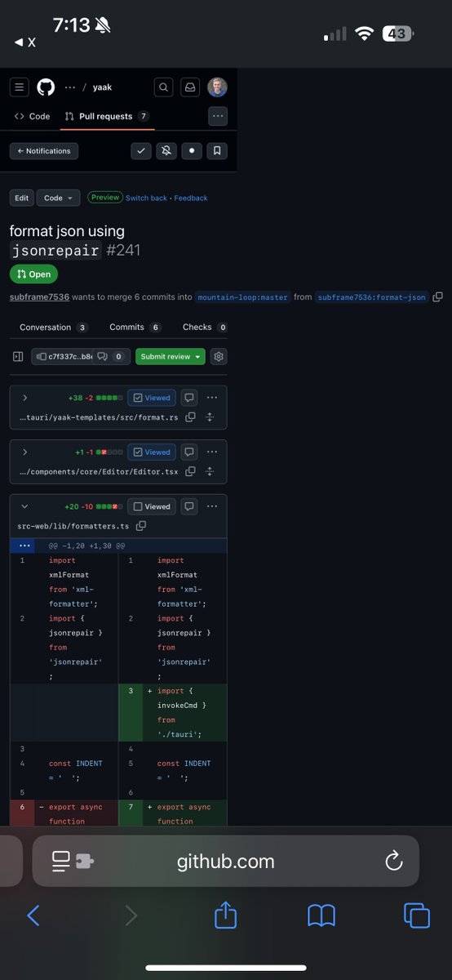Screen dimensions: 452x980
Task: Click Feedback link
Action: (x=191, y=198)
